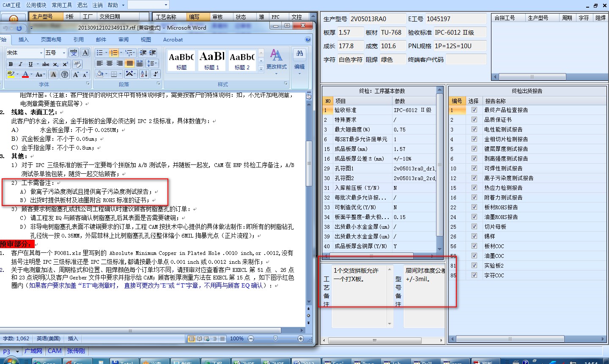Click the enclosed character icon
609x364 pixels.
[x=65, y=74]
